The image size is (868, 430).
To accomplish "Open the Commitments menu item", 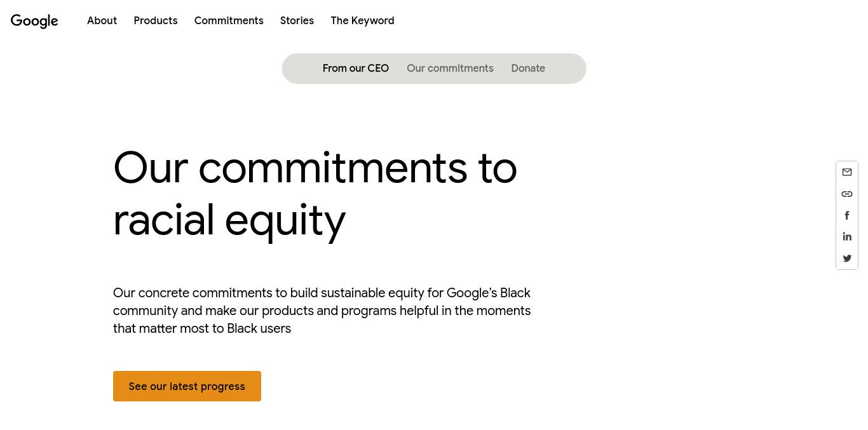I will pyautogui.click(x=229, y=20).
